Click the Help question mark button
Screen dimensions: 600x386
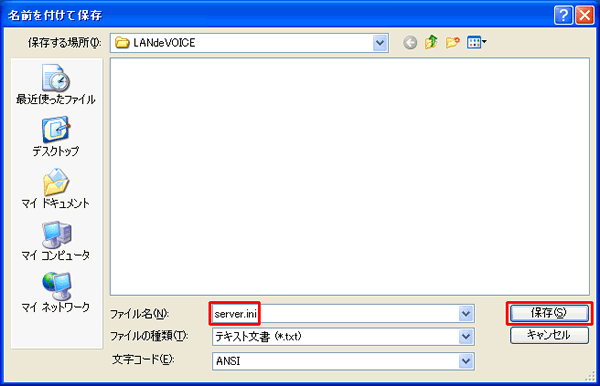pyautogui.click(x=563, y=16)
